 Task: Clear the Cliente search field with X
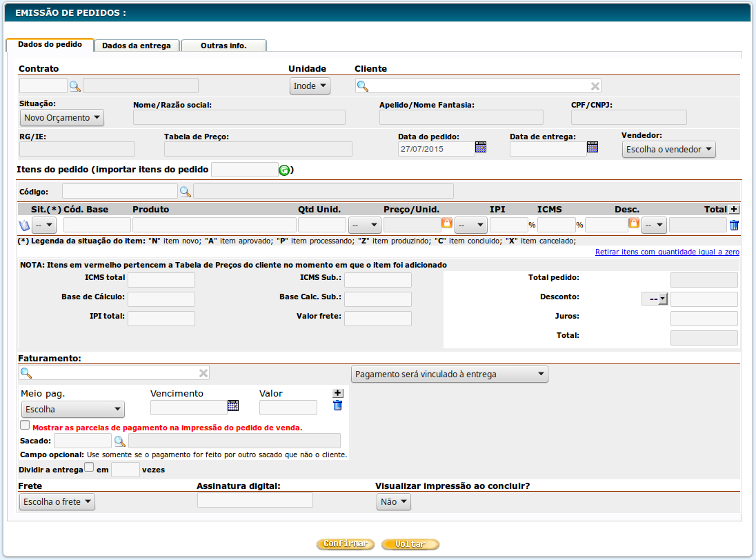pyautogui.click(x=595, y=86)
